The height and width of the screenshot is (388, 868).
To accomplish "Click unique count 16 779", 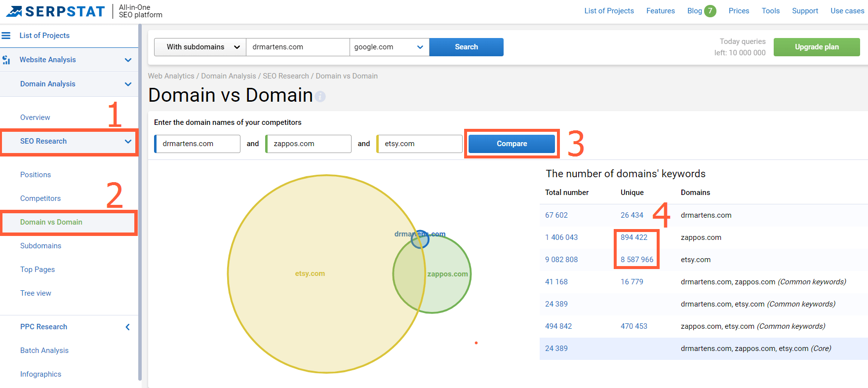I will (632, 282).
